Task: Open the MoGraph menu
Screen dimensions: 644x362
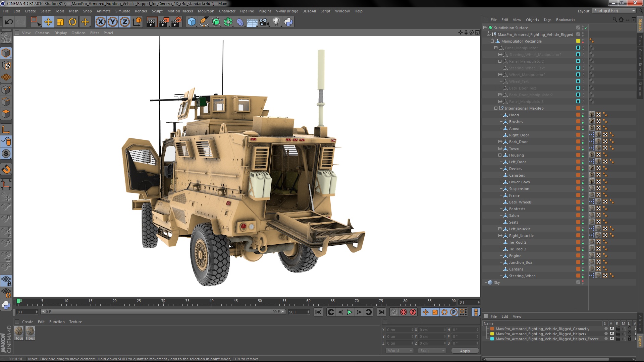Action: [206, 11]
